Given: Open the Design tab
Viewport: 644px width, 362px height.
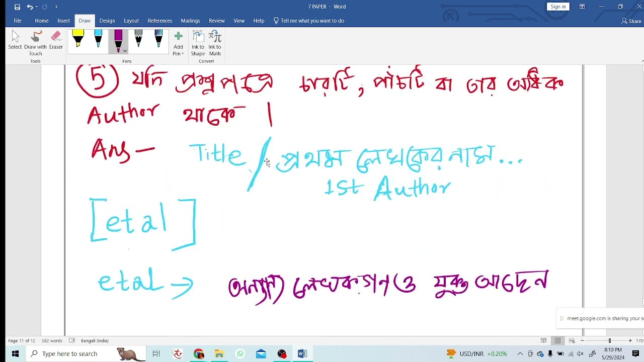Looking at the screenshot, I should tap(107, 21).
